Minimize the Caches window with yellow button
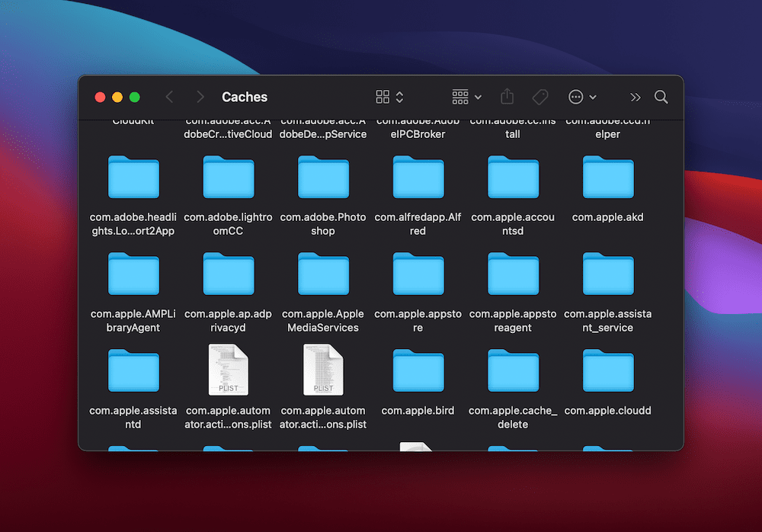 [x=117, y=98]
